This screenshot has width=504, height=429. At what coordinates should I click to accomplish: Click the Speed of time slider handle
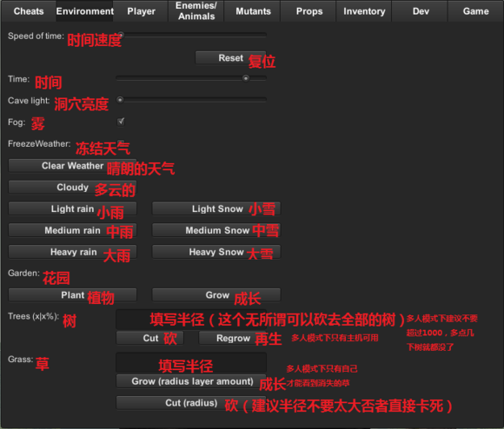(121, 35)
